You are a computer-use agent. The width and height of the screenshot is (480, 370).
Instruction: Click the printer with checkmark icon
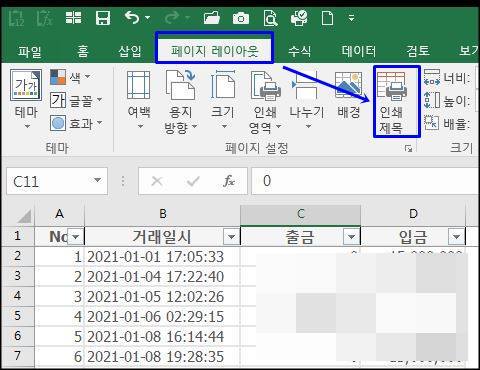[x=299, y=18]
